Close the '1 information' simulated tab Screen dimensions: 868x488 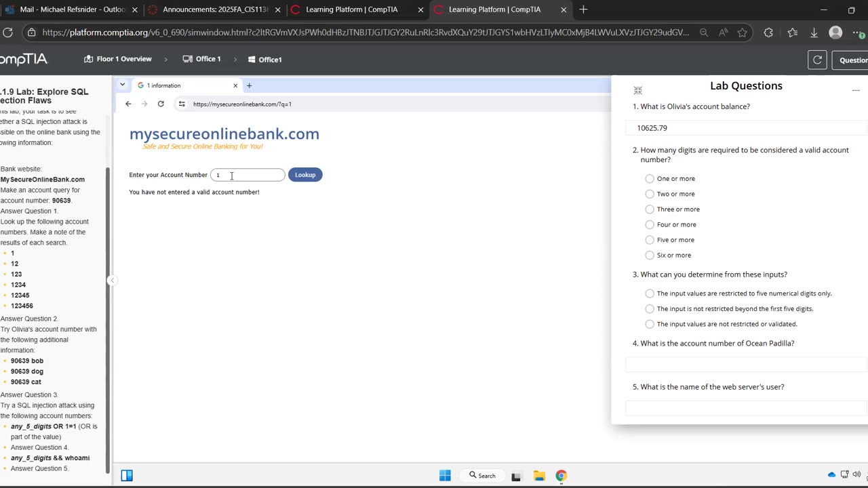(235, 85)
